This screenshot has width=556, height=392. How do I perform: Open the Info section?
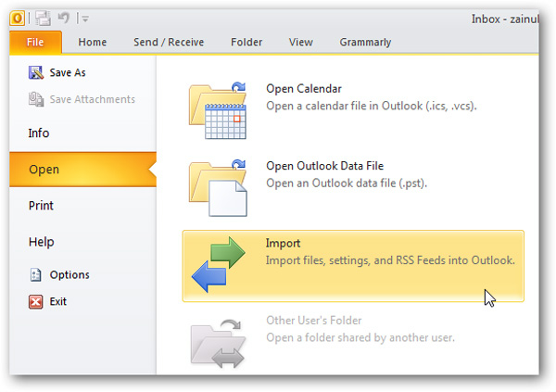39,133
